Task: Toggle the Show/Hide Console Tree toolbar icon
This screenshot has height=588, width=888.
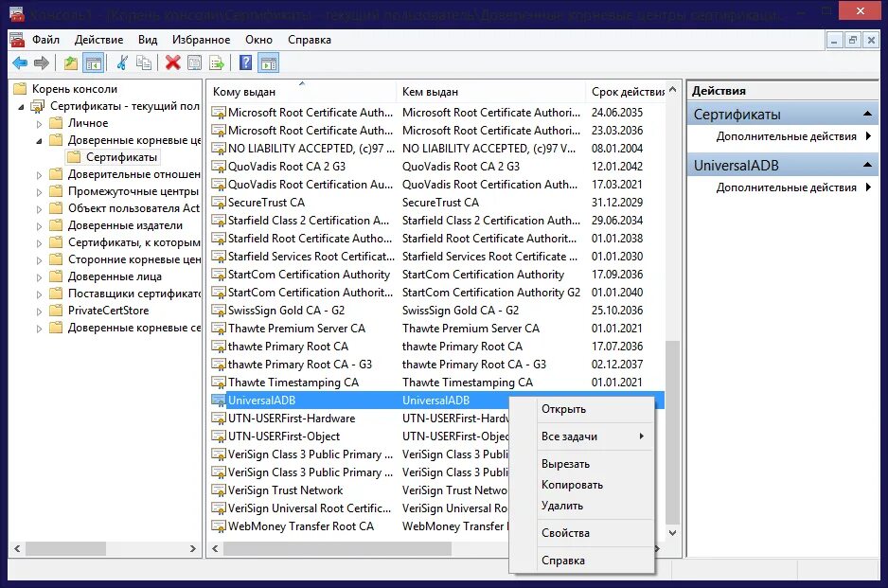Action: 94,62
